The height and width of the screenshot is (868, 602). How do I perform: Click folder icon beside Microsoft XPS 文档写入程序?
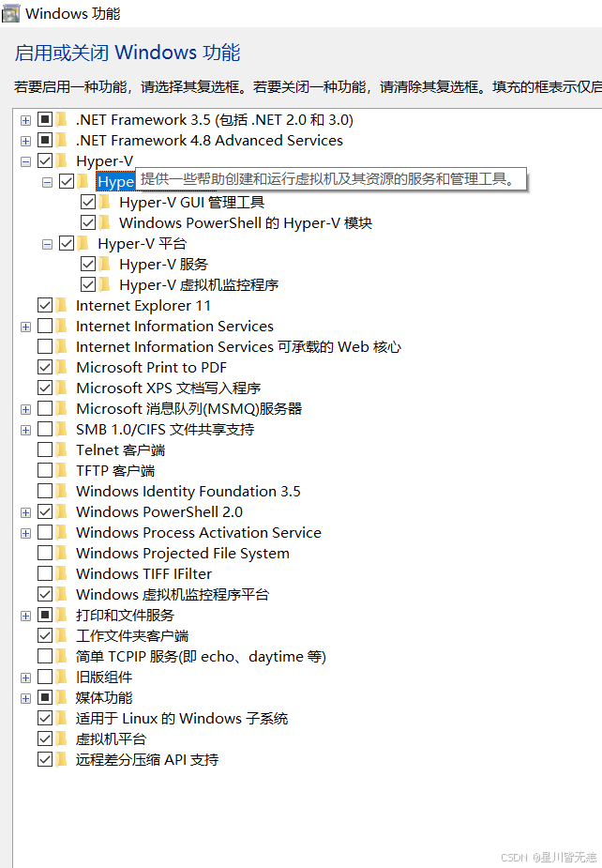[x=61, y=388]
